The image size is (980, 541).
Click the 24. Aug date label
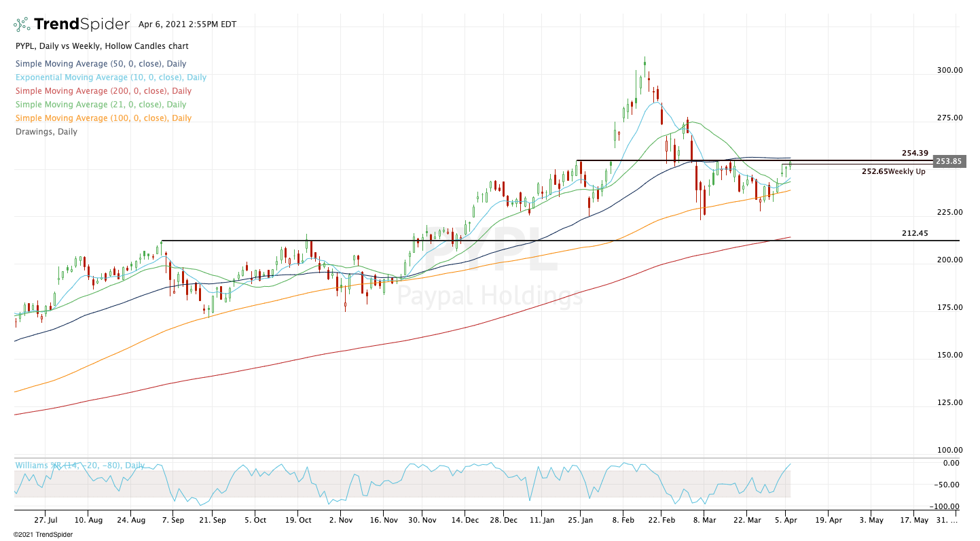coord(131,520)
